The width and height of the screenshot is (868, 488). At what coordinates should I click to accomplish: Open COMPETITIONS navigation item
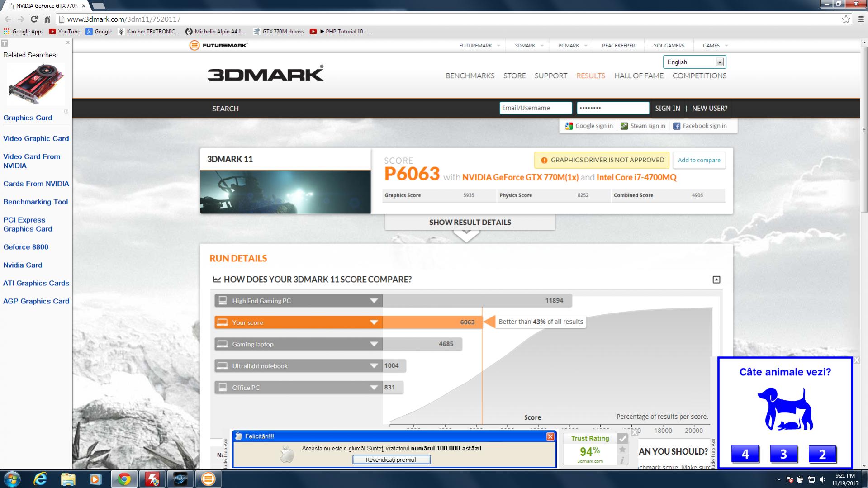coord(699,76)
